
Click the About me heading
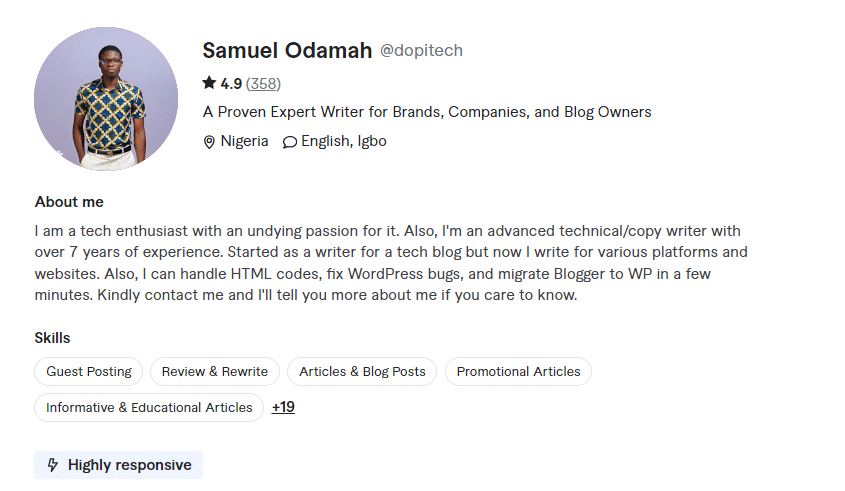click(x=69, y=202)
